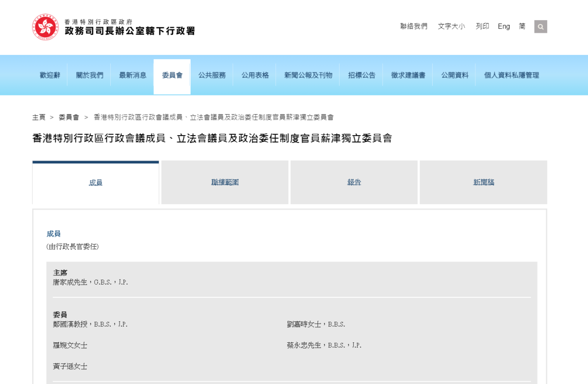Open the 新聞稿 tab
Viewport: 588px width, 384px height.
483,182
